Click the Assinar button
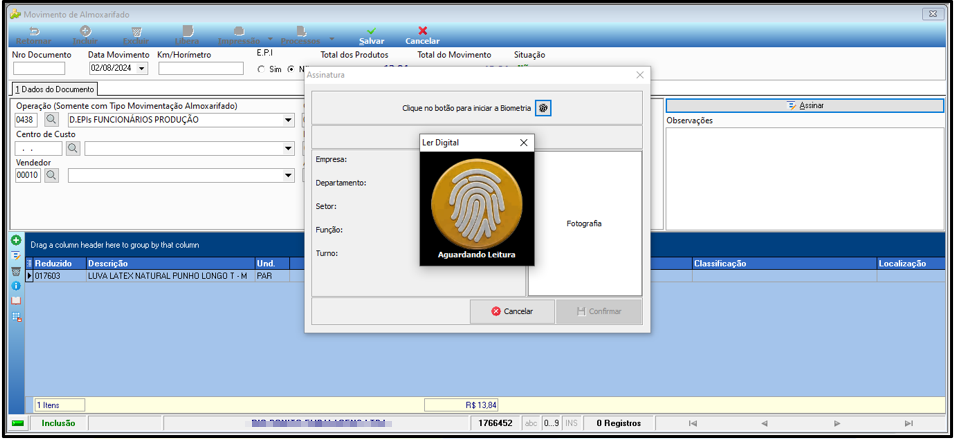The width and height of the screenshot is (955, 439). [x=805, y=105]
